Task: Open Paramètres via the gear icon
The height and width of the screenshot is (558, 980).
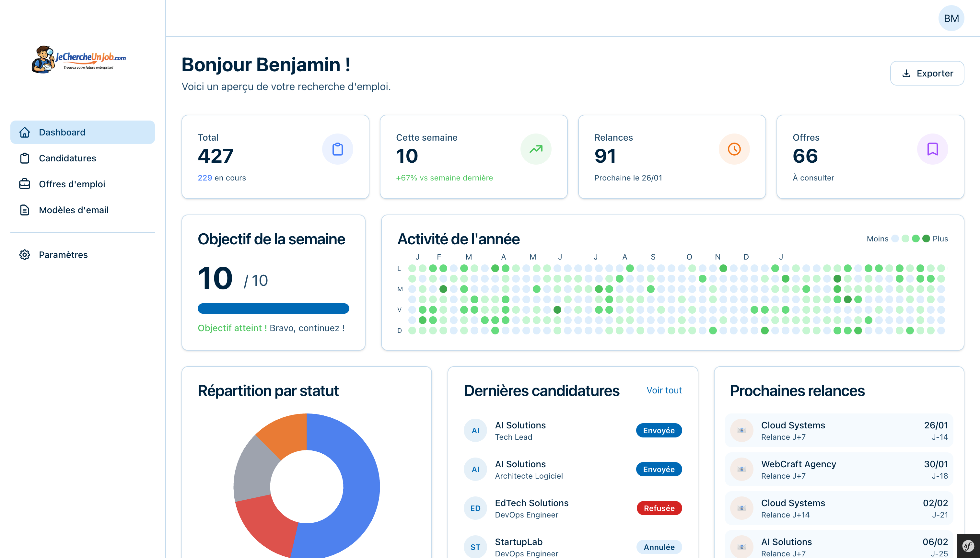Action: click(25, 254)
